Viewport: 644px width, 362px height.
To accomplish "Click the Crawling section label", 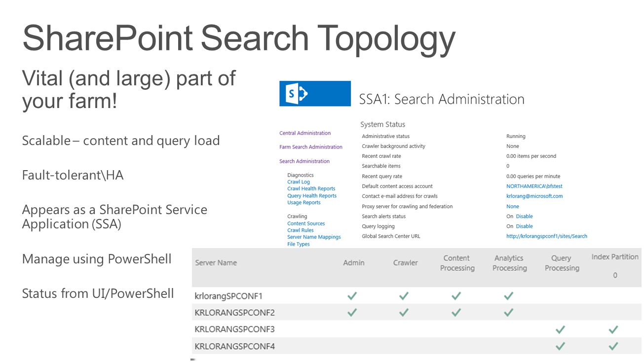I will coord(297,217).
